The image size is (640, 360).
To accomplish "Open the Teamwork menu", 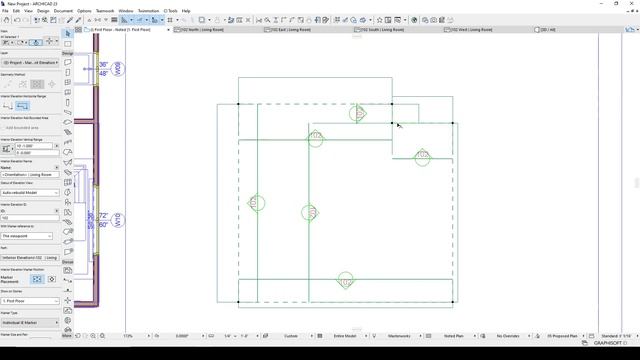I will coord(105,11).
